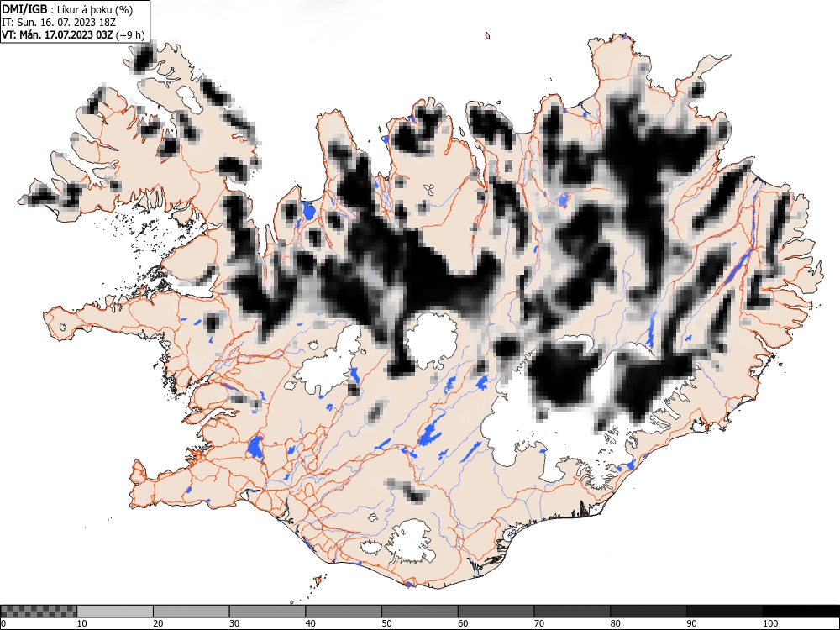Image resolution: width=840 pixels, height=630 pixels.
Task: Click the '40' legend scale label
Action: click(x=310, y=623)
